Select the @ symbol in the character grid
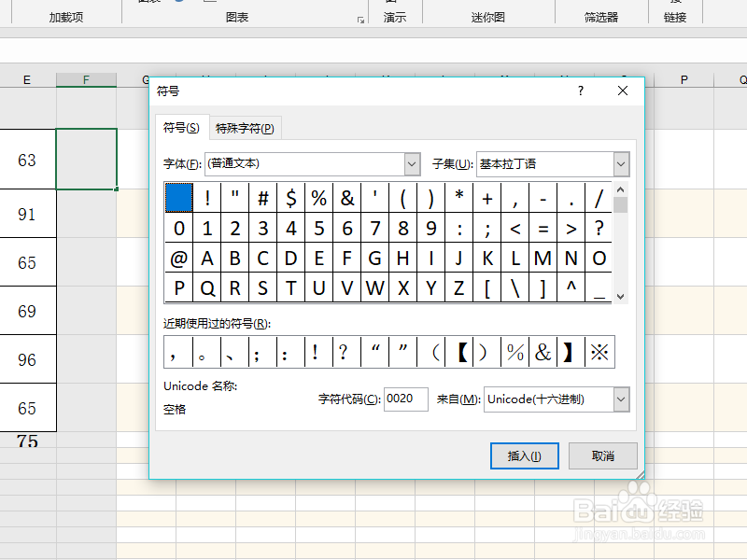 point(178,259)
